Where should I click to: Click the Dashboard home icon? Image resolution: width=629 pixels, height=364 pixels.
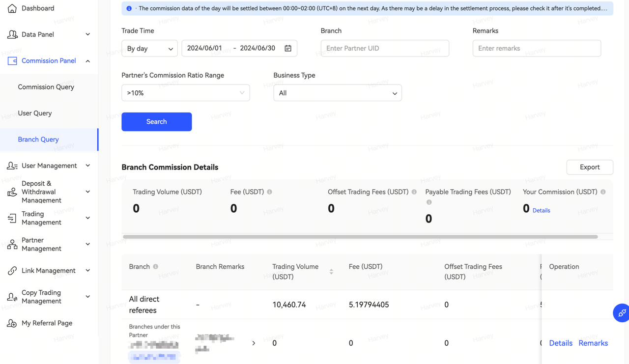pos(12,8)
